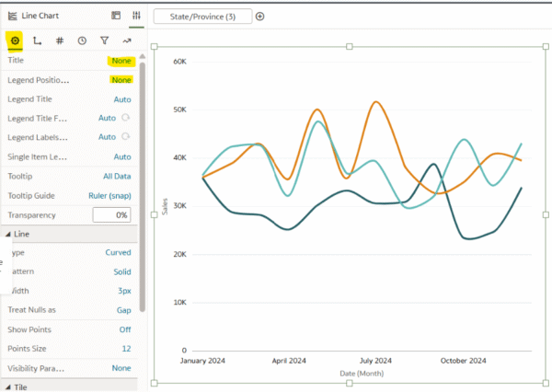
Task: Open the Analytics trend line icon
Action: click(x=127, y=40)
